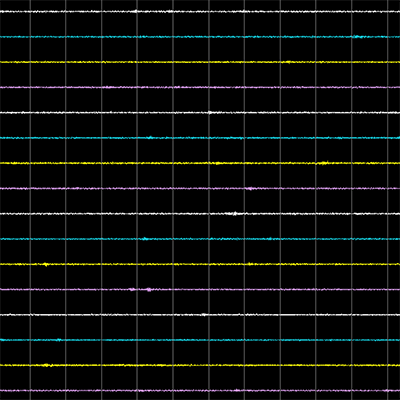This screenshot has height=400, width=400.
Task: Select the spike on third cyan trace
Action: coord(145,238)
